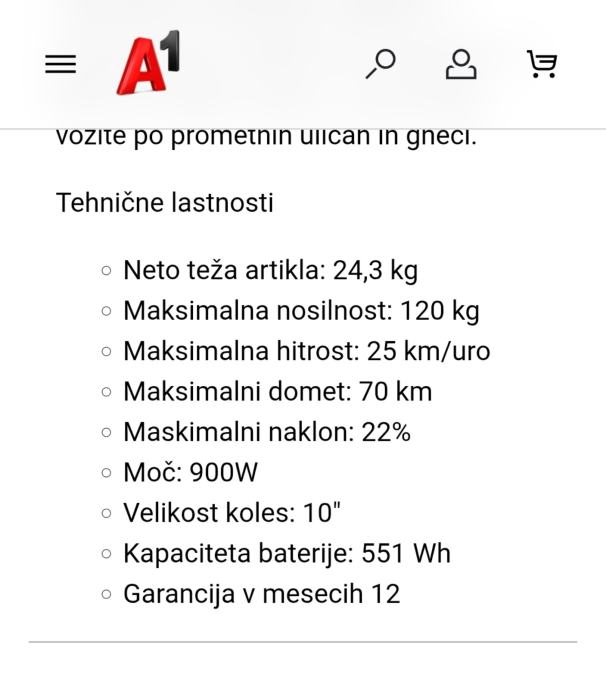606x690 pixels.
Task: Click the bullet beside 'Neto teža artikla'
Action: pyautogui.click(x=106, y=271)
